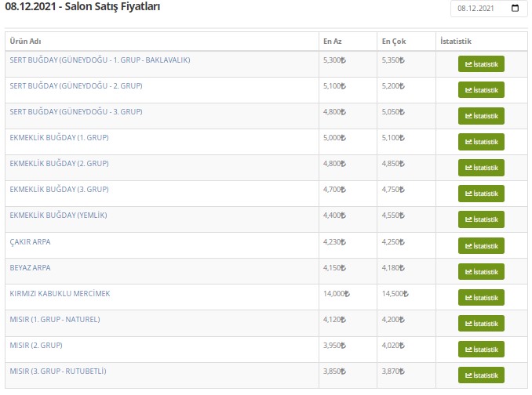Open İstatistik for Beyaz Arpa row
Viewport: 532px width, 395px height.
point(481,271)
